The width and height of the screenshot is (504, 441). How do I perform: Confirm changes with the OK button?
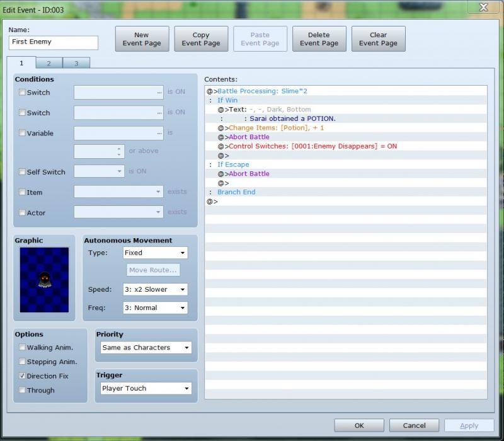tap(358, 425)
